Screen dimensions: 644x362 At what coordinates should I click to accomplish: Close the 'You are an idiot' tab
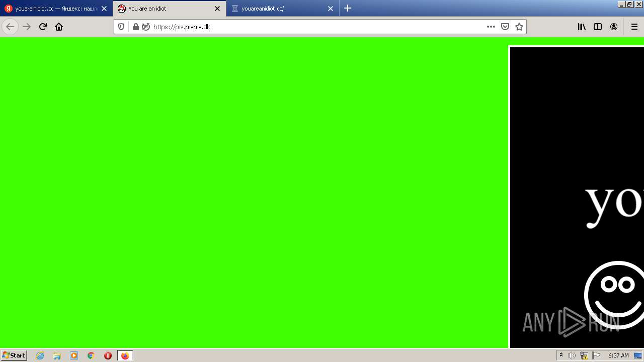pos(217,9)
